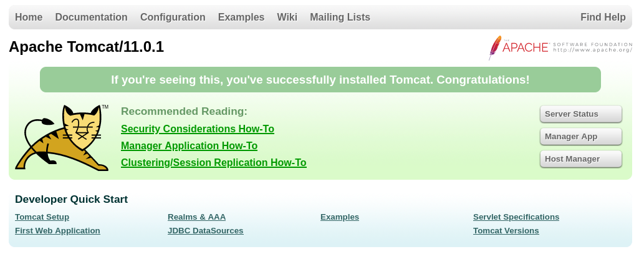Visit the Tomcat Setup quick start link

(x=42, y=217)
